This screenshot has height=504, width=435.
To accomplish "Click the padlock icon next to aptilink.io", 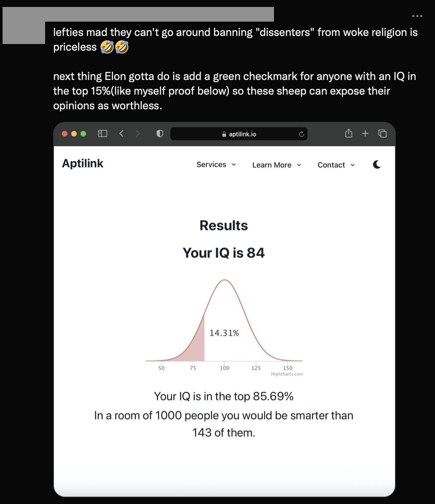I will (x=224, y=134).
